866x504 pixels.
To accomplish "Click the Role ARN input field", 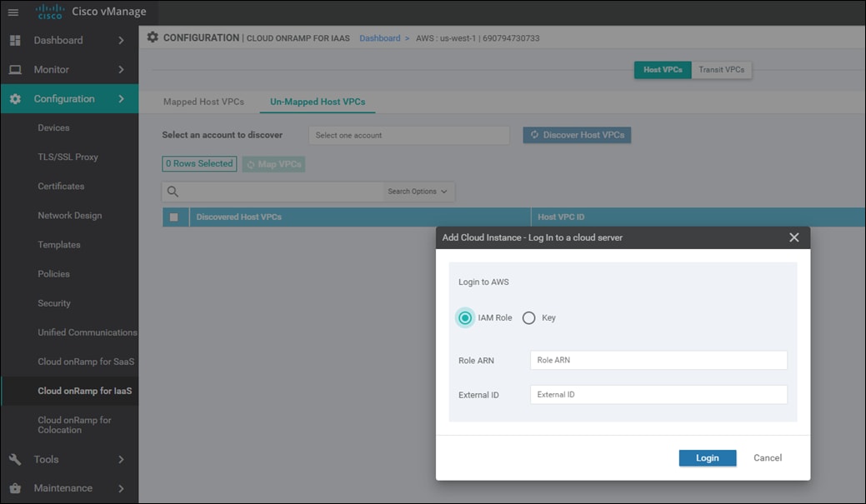I will point(658,360).
